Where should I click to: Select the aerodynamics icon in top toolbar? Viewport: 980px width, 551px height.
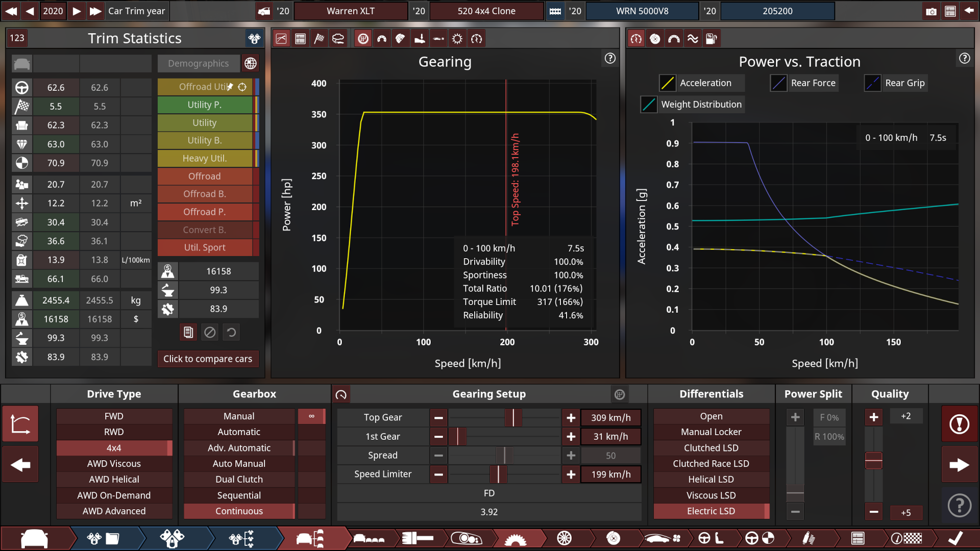pyautogui.click(x=438, y=38)
